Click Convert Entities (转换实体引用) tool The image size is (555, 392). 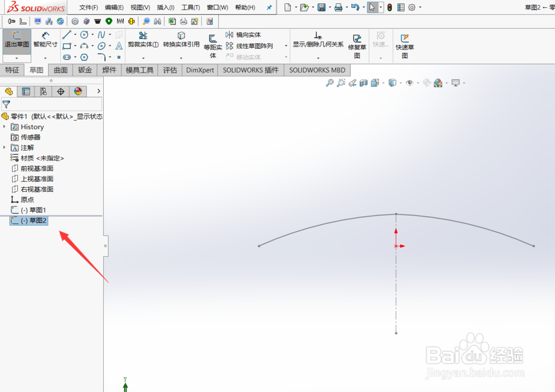(181, 39)
